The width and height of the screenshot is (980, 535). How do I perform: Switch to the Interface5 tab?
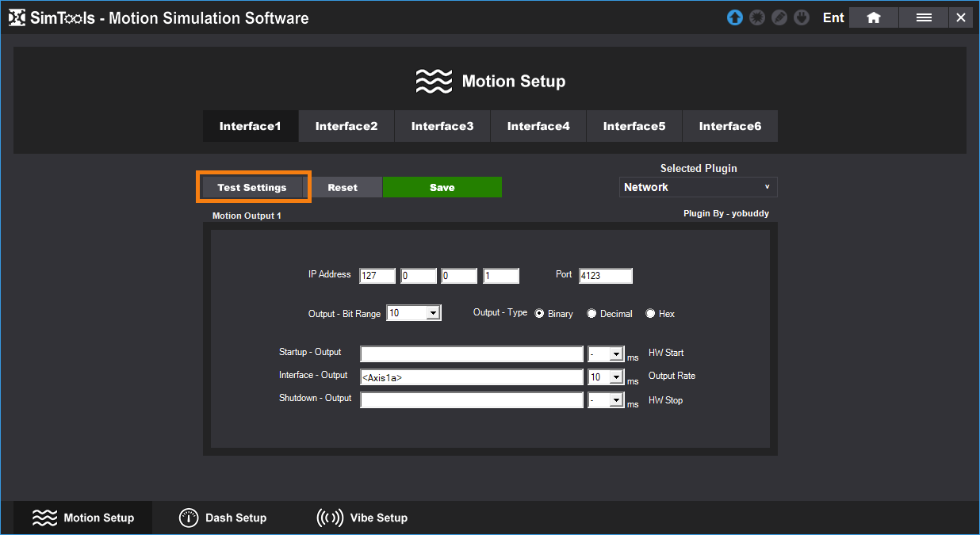point(634,126)
